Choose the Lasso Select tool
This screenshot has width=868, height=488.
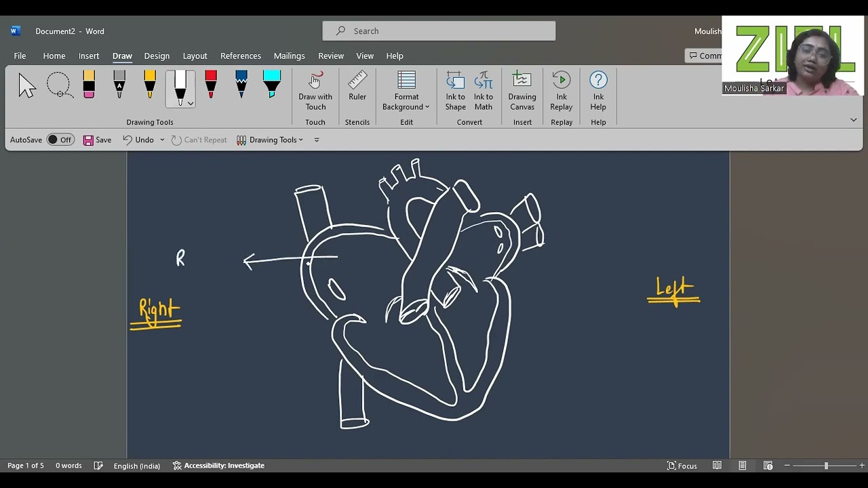click(x=59, y=86)
